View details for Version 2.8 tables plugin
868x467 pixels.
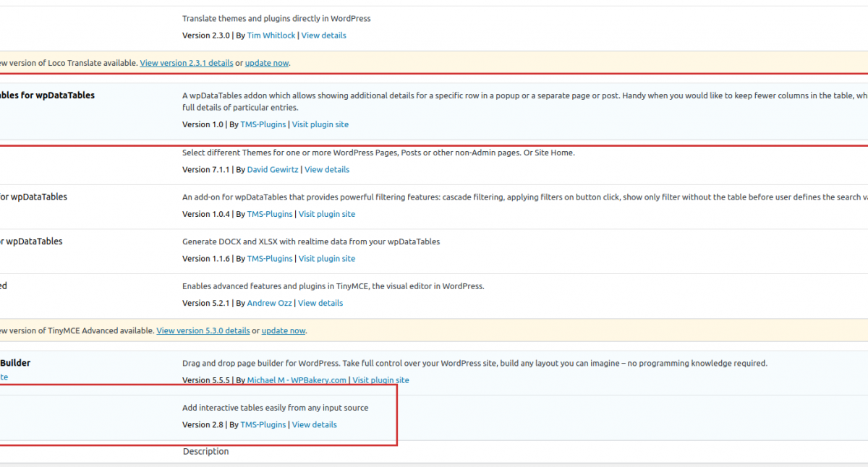click(315, 424)
